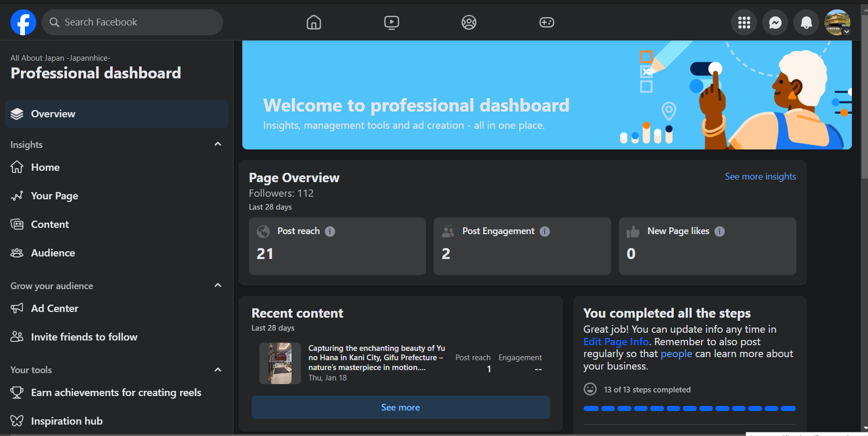The height and width of the screenshot is (436, 868).
Task: Click the 'Welcome to professional dashboard' heading
Action: click(x=416, y=105)
